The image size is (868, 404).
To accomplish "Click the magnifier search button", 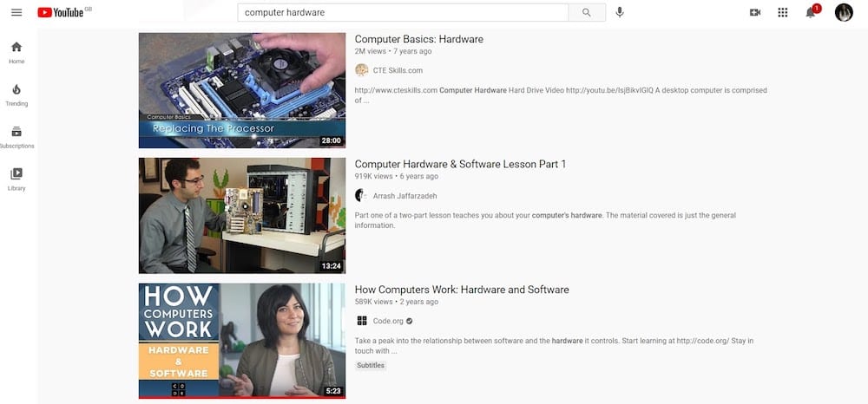I will click(x=587, y=12).
